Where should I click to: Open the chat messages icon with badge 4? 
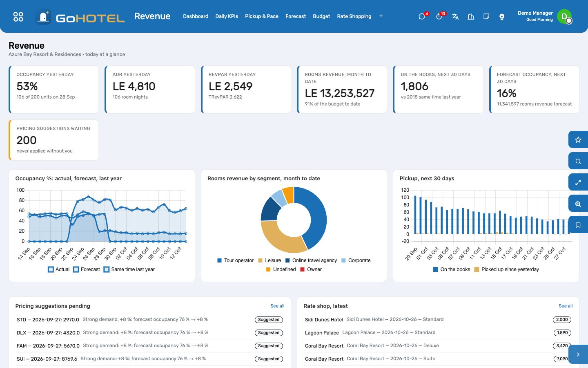click(422, 16)
